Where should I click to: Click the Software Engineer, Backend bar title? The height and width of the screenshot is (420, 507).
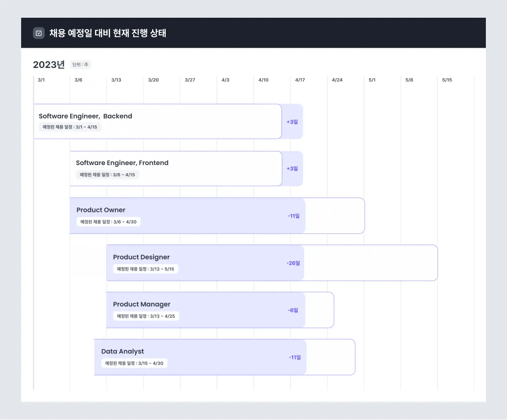(85, 116)
